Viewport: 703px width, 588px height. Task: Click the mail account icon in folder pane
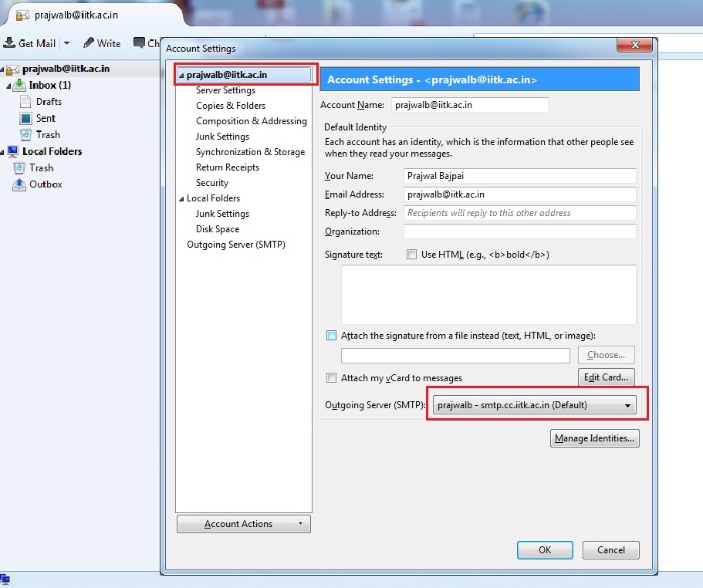coord(12,69)
